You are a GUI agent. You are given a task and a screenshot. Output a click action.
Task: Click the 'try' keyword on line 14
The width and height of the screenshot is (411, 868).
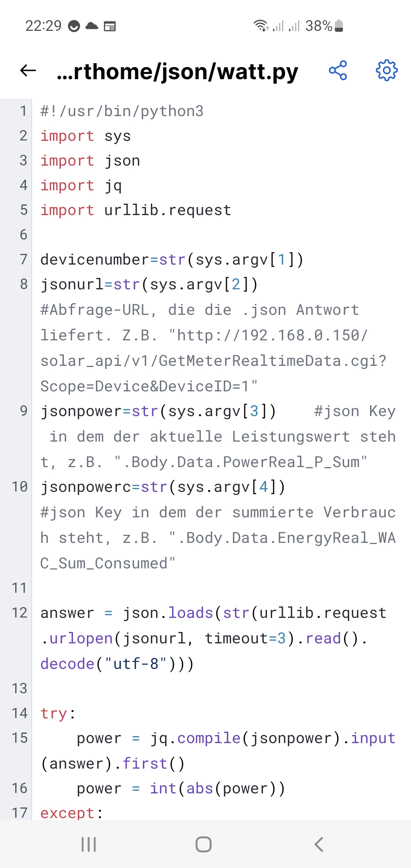(54, 713)
